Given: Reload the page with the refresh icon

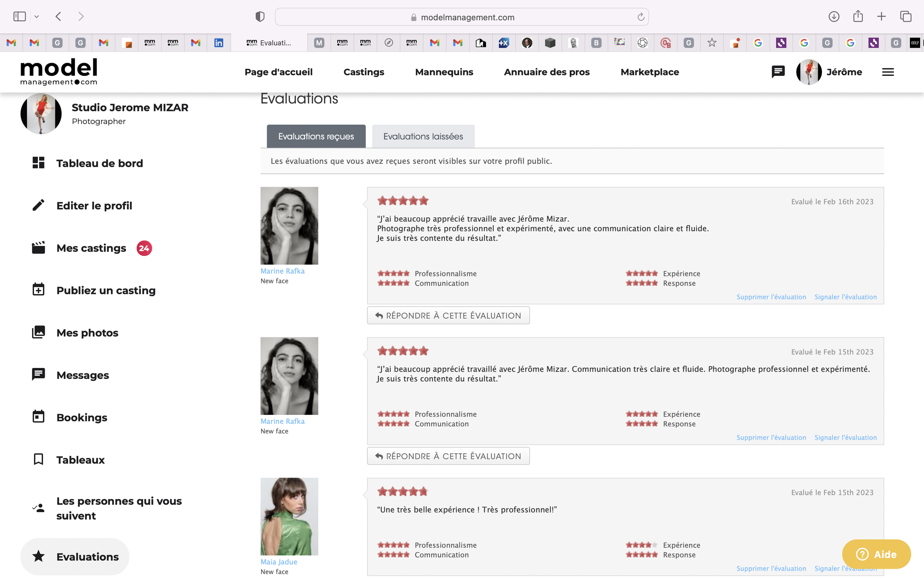Looking at the screenshot, I should tap(641, 17).
